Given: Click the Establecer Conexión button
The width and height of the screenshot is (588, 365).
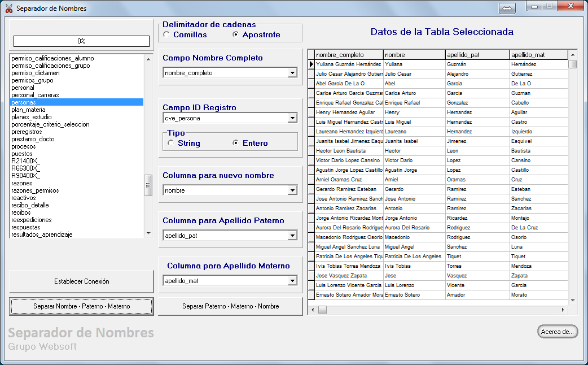Looking at the screenshot, I should coord(81,281).
